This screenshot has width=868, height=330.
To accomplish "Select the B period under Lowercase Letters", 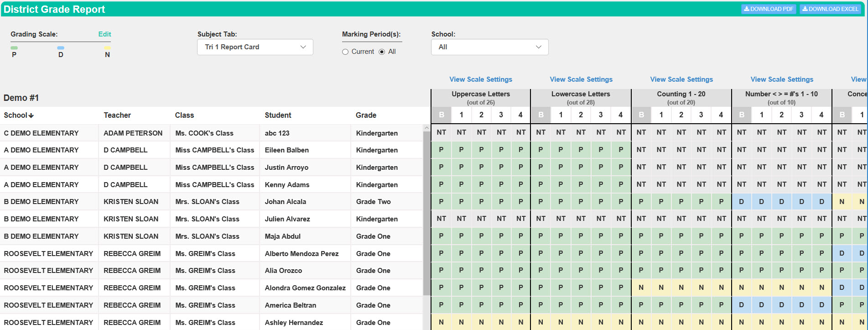I will (x=541, y=115).
